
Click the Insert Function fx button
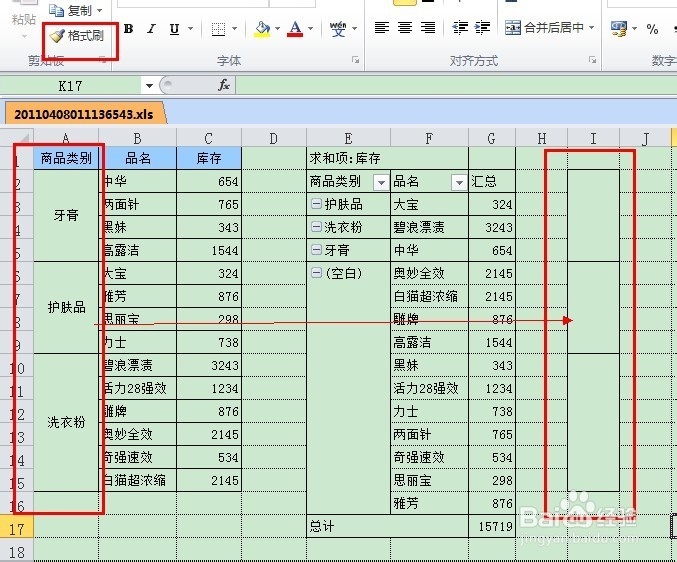[x=224, y=85]
